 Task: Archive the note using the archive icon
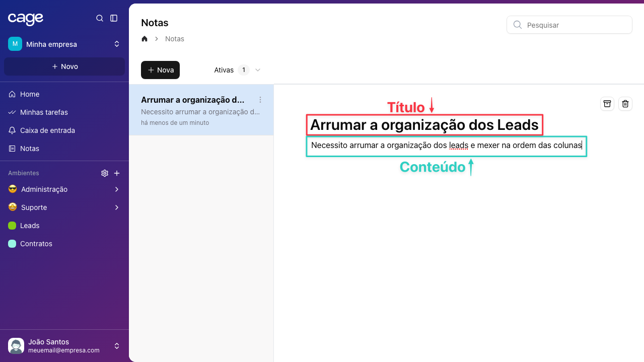(x=607, y=104)
